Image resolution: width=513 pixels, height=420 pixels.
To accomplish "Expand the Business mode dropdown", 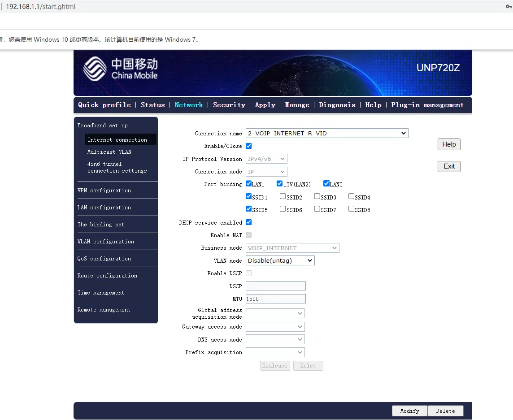I will (x=292, y=248).
